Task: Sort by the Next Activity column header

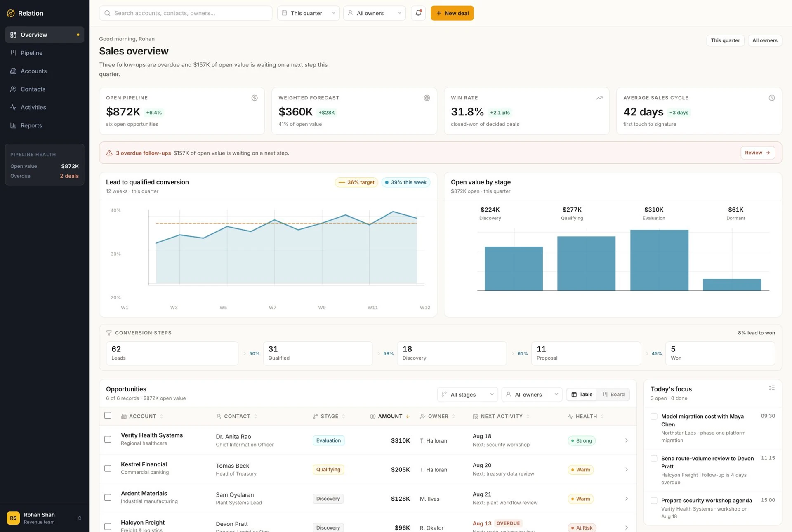Action: pyautogui.click(x=501, y=417)
